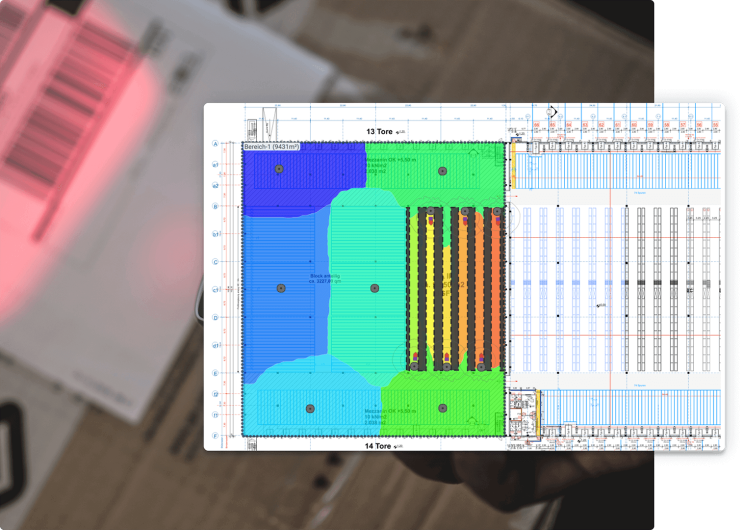Click access point in bottom-left cyan zone

[310, 408]
